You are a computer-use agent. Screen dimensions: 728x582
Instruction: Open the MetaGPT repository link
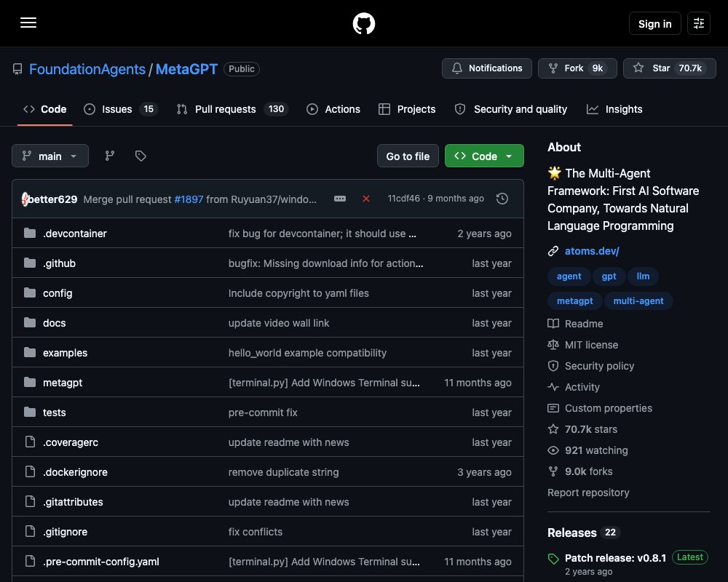186,69
